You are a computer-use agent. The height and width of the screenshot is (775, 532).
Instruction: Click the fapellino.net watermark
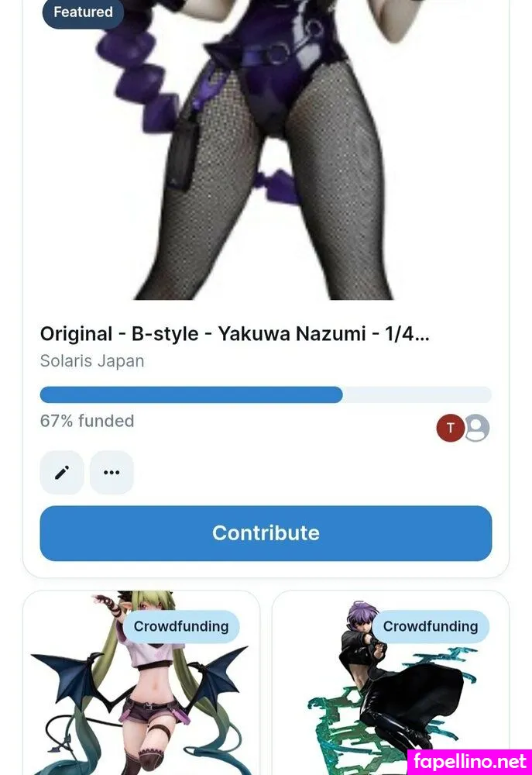click(x=470, y=762)
